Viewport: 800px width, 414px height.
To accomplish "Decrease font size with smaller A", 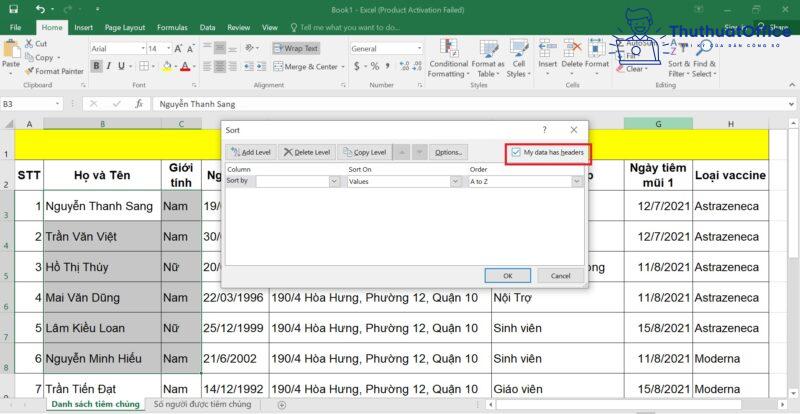I will (x=190, y=49).
